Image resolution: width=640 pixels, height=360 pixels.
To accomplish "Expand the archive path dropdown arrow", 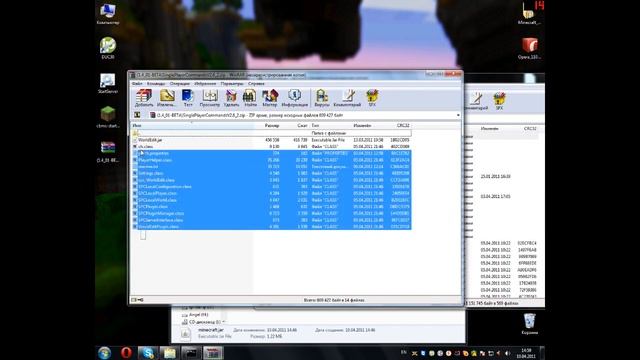I will coord(458,115).
